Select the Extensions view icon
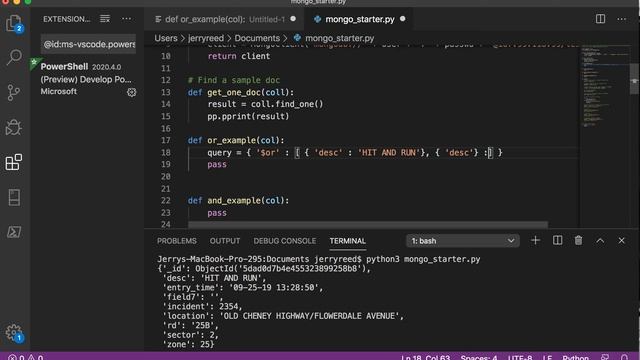Viewport: 640px width, 360px height. [14, 162]
